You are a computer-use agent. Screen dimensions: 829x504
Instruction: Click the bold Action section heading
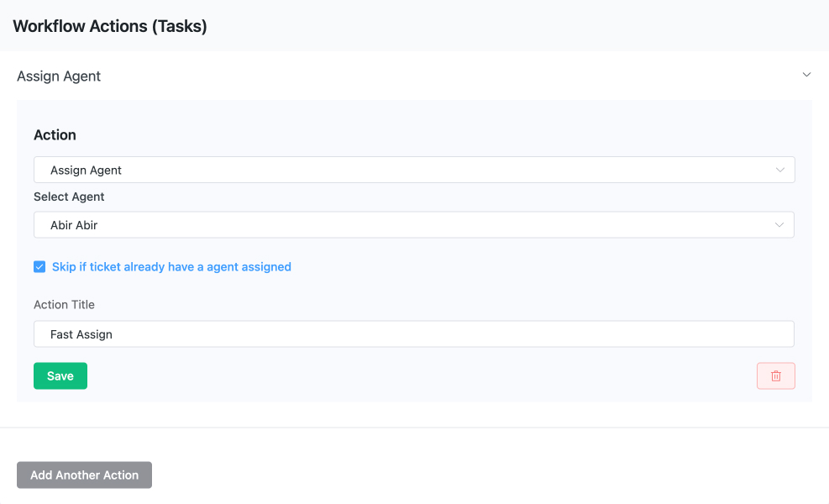coord(55,135)
